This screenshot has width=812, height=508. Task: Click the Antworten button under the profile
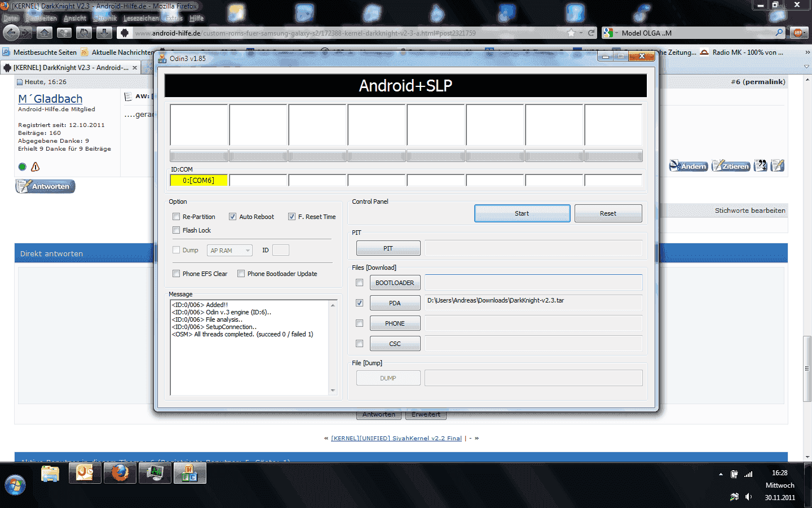[x=45, y=186]
